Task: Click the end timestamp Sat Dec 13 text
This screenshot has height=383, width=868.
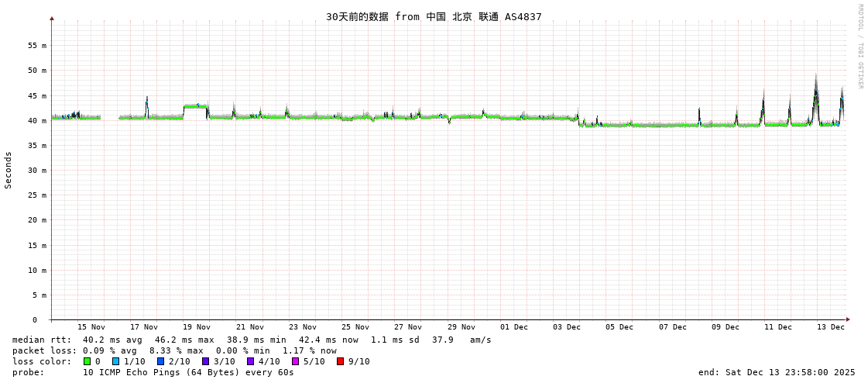Action: tap(777, 372)
